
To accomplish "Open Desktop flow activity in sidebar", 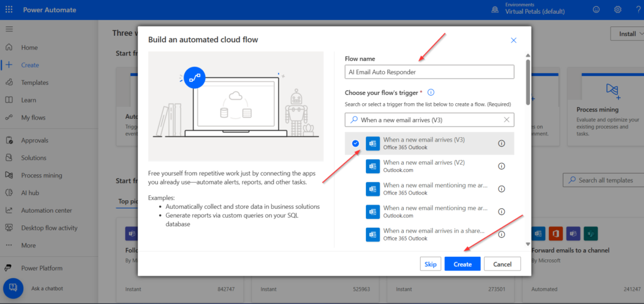I will coord(49,228).
